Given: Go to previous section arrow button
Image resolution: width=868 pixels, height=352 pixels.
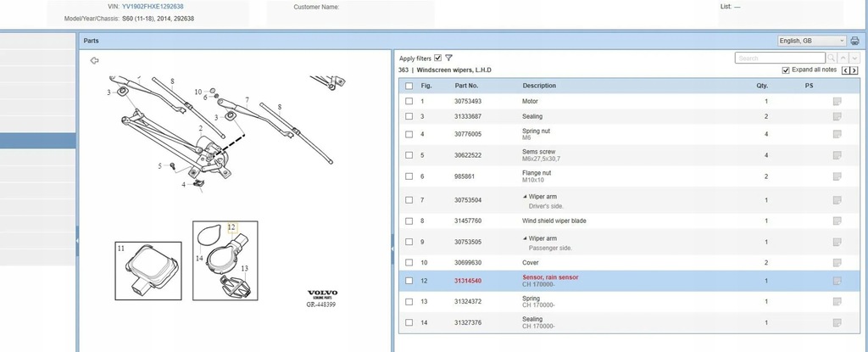Looking at the screenshot, I should 845,70.
